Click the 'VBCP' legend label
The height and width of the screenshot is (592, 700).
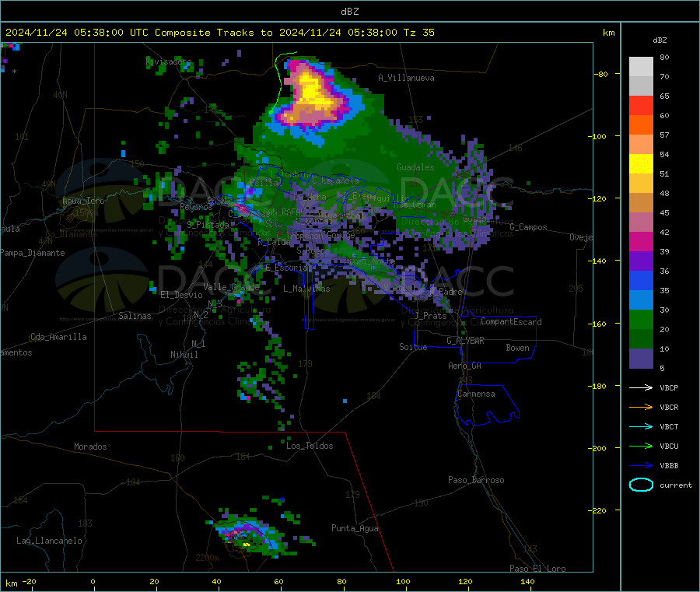(669, 387)
